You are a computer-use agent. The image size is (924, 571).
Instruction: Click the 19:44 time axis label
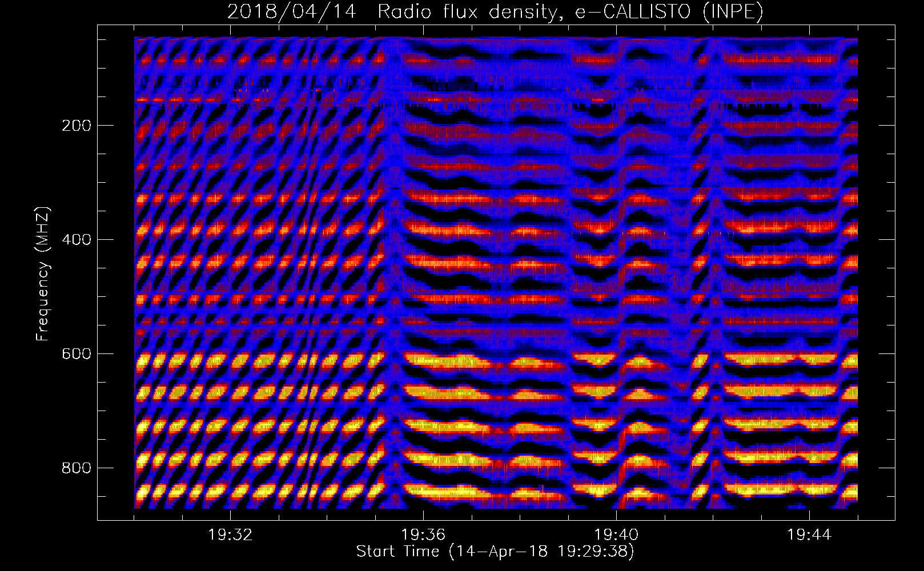pyautogui.click(x=809, y=535)
